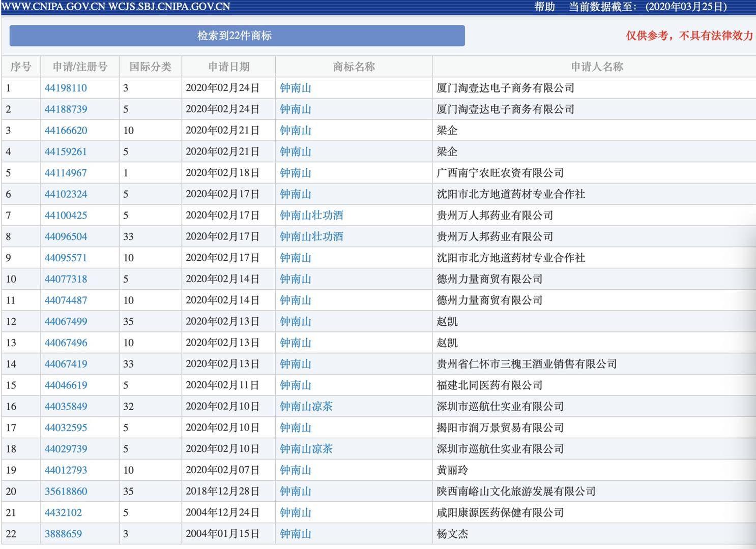Click the 帮助 help menu item
Viewport: 756px width, 549px height.
(x=544, y=7)
